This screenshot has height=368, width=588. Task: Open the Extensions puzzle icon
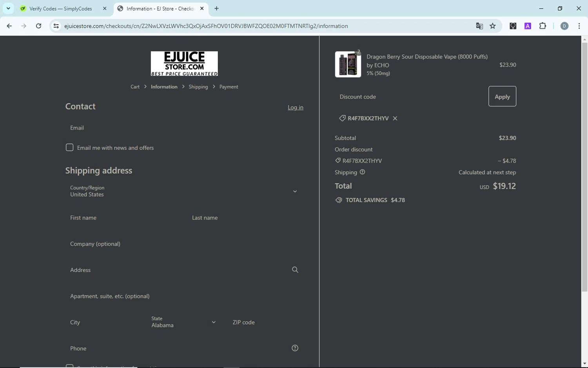[543, 26]
